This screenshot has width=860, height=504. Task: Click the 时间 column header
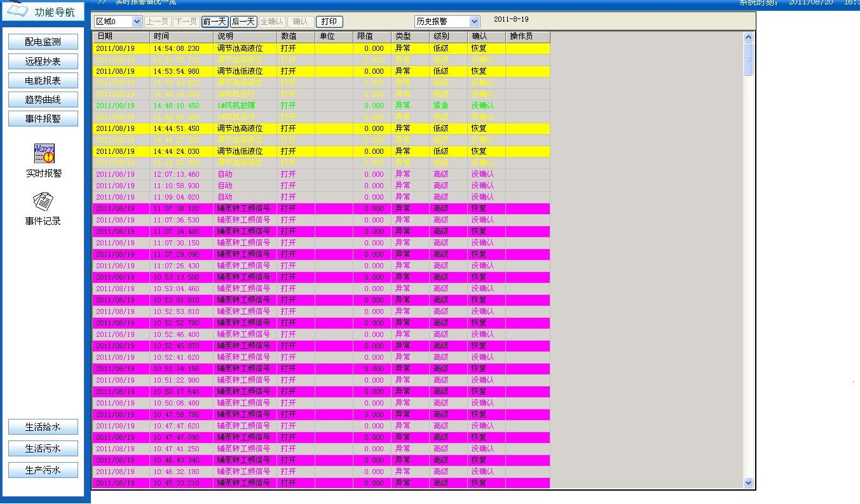click(x=181, y=37)
